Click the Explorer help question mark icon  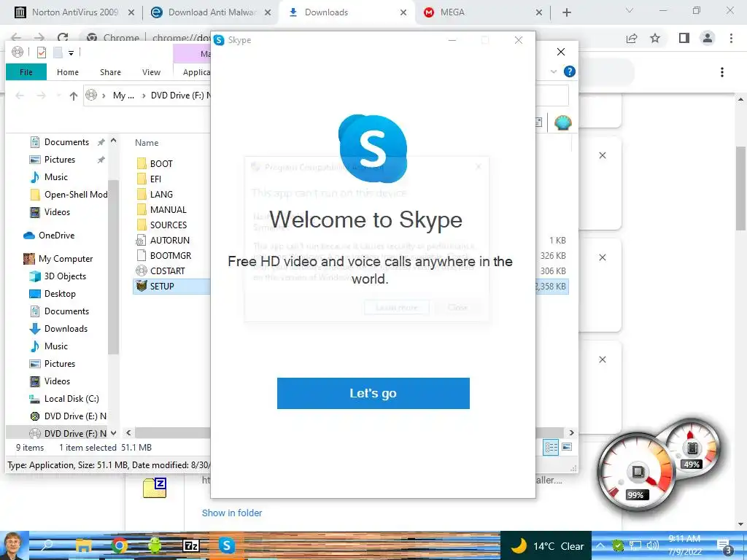point(569,71)
